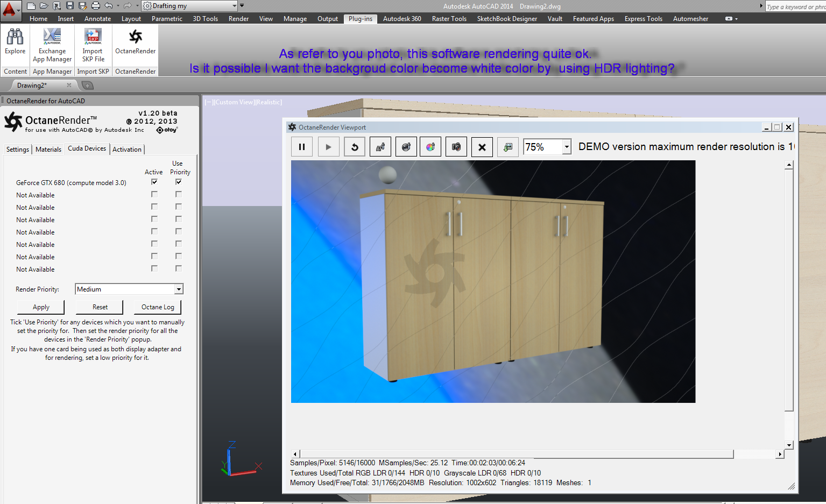This screenshot has width=826, height=504.
Task: Click the white balance color picker icon
Action: pos(430,147)
